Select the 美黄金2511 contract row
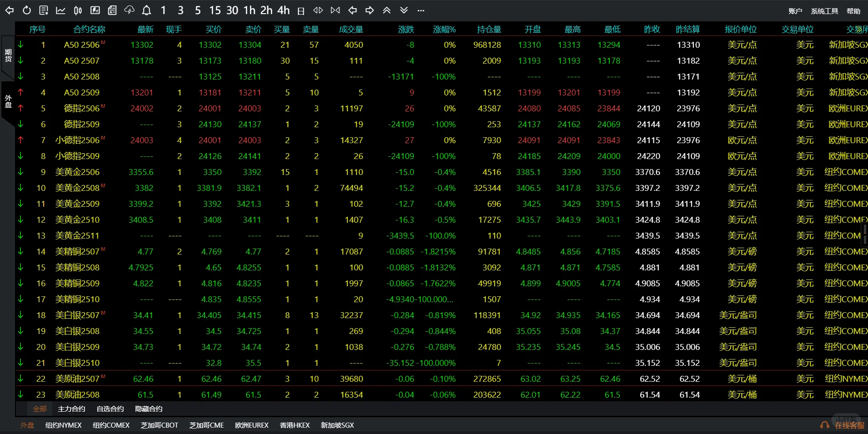868x434 pixels. point(442,236)
